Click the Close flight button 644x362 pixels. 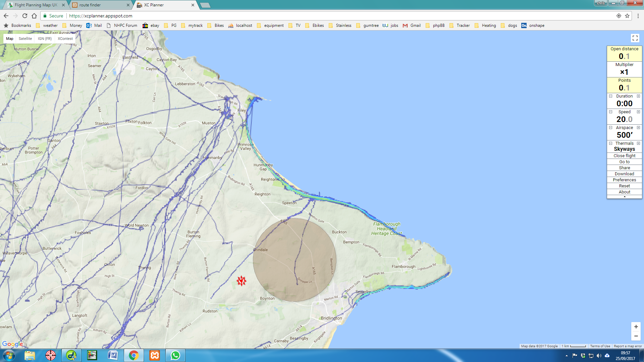click(624, 156)
